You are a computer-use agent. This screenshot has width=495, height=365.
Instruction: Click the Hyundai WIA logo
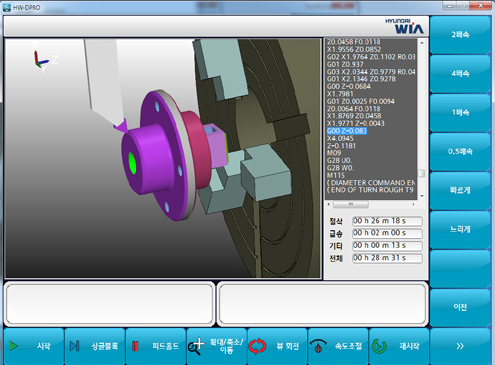tap(404, 26)
